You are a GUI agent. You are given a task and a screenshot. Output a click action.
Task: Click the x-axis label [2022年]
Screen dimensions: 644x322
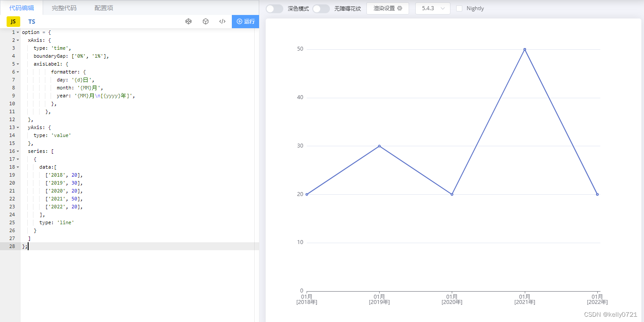pos(597,302)
